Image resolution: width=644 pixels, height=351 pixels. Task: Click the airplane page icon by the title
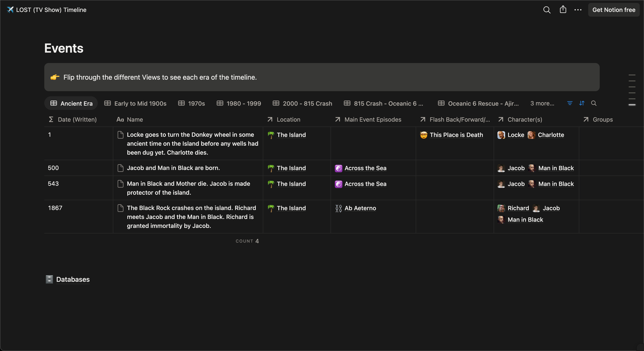(x=10, y=10)
